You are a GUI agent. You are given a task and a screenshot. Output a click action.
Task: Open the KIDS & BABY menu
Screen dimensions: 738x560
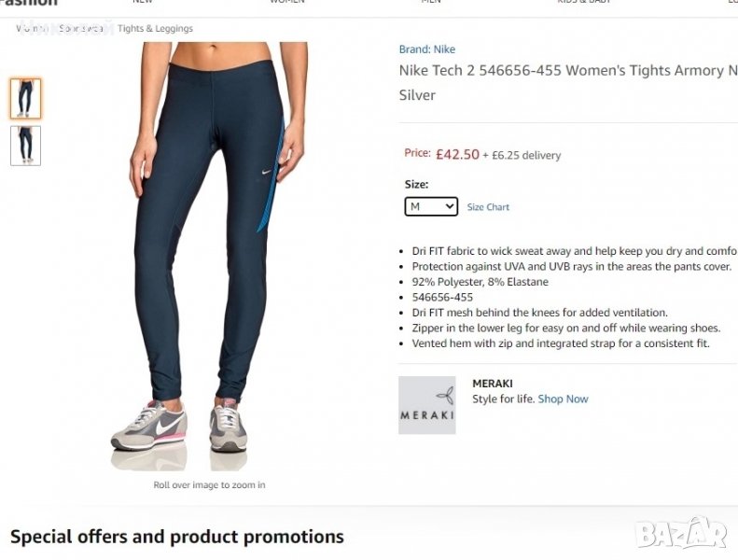tap(583, 3)
